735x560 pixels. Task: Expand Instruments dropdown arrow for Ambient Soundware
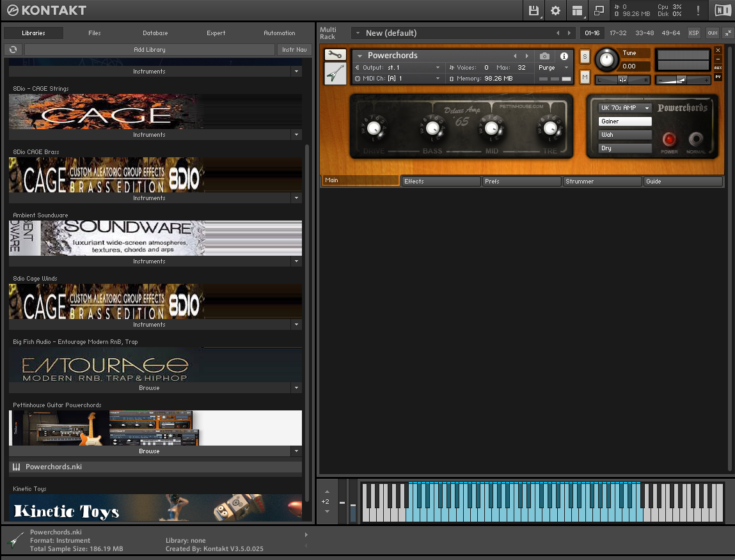click(x=296, y=261)
